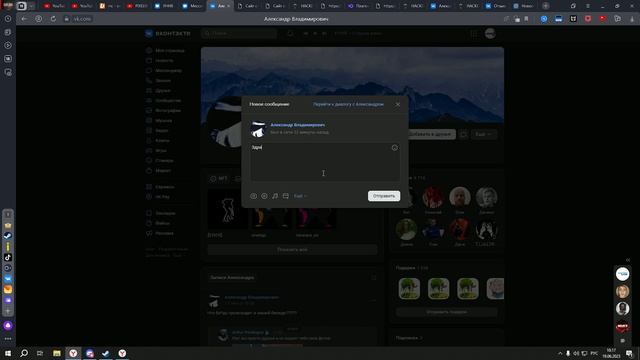640x360 pixels.
Task: Open the emoji picker in message field
Action: point(394,148)
